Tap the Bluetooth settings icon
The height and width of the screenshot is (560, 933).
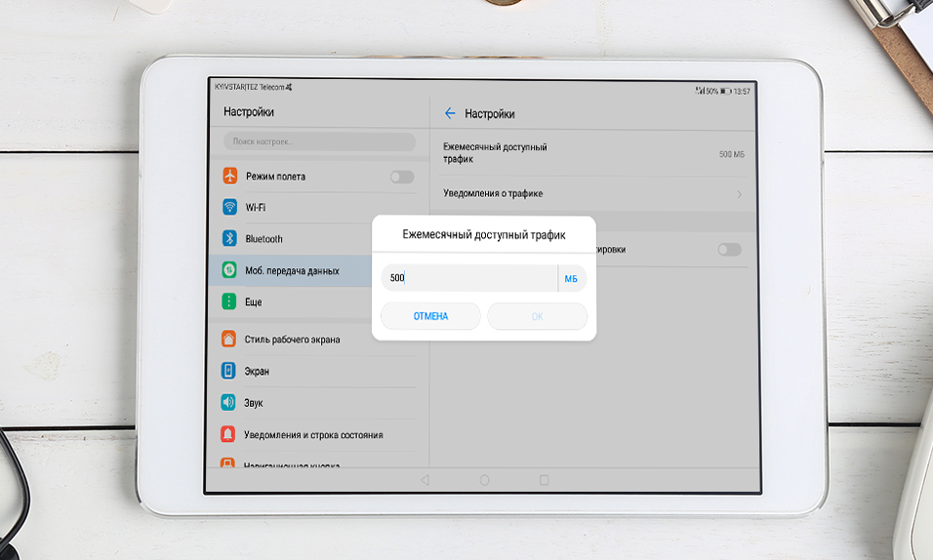pos(229,238)
